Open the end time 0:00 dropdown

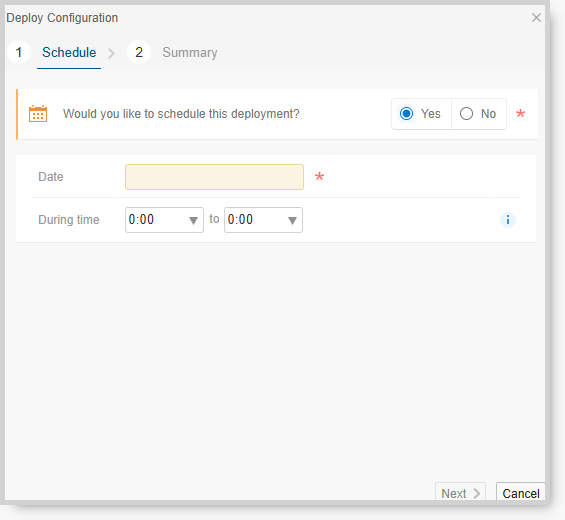(263, 220)
